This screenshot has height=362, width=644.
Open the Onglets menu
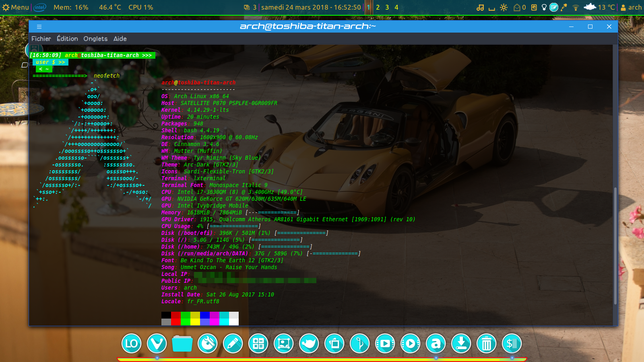(95, 39)
